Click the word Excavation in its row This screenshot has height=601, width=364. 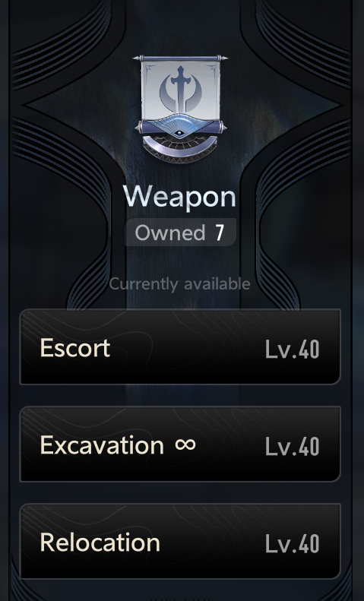pos(102,445)
